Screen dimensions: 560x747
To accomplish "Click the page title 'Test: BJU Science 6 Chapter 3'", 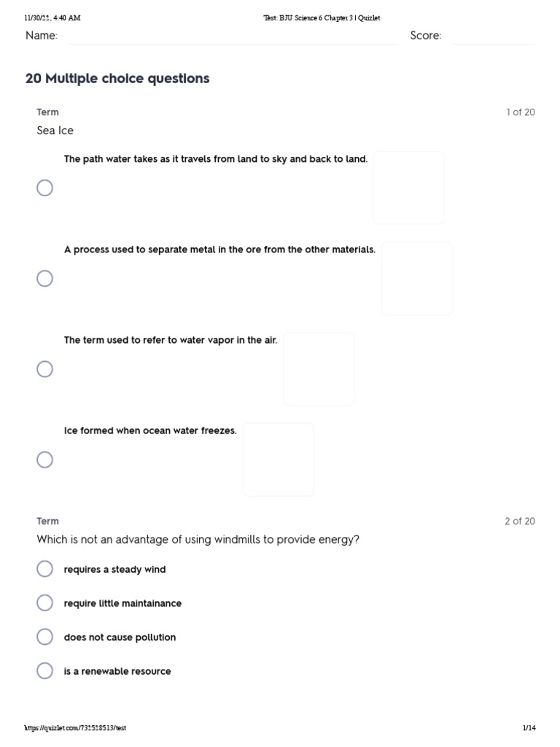I will coord(321,18).
